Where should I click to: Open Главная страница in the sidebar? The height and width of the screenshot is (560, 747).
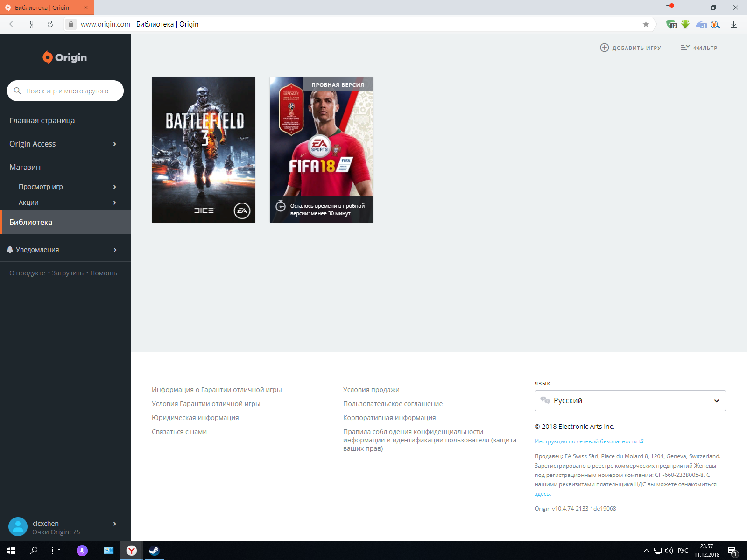pos(42,120)
